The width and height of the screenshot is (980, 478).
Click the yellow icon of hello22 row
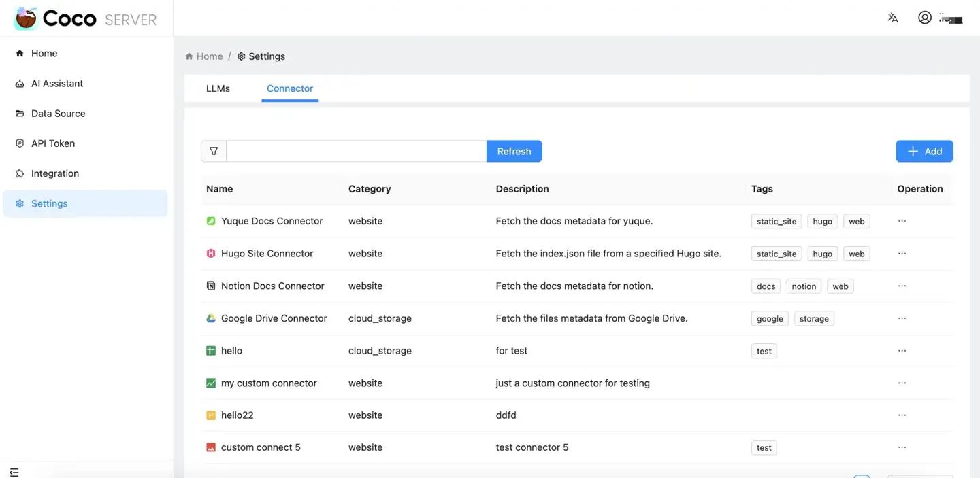pos(211,415)
